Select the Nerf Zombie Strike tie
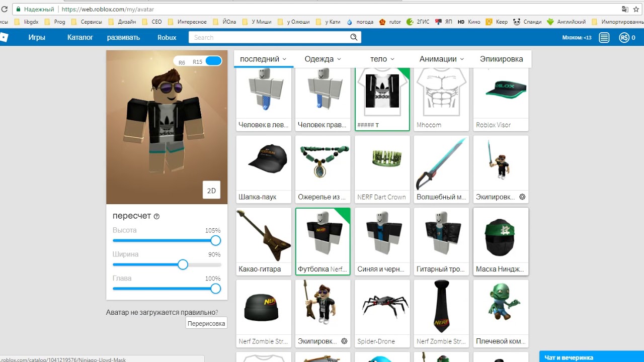The height and width of the screenshot is (362, 644). [442, 314]
